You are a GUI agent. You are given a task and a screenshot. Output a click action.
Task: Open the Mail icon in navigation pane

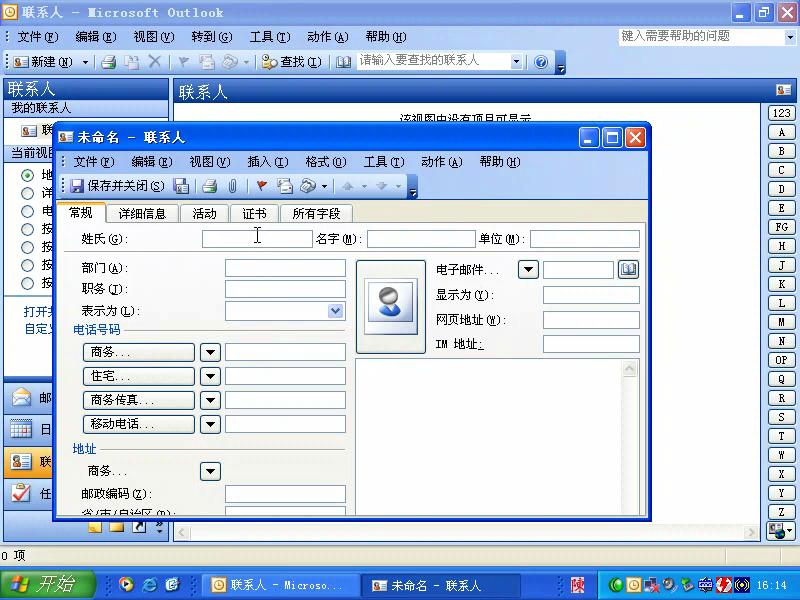21,397
